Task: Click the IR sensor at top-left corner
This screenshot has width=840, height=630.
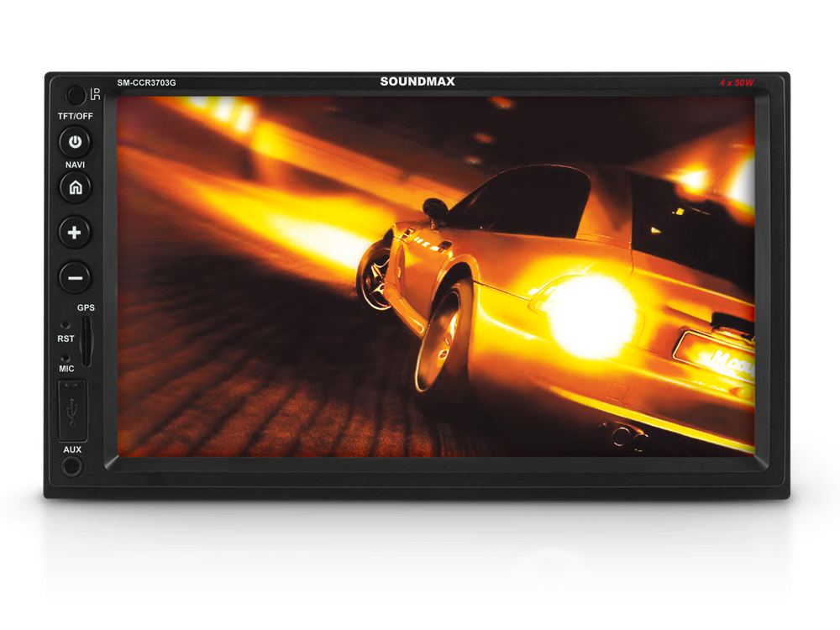Action: click(x=76, y=94)
